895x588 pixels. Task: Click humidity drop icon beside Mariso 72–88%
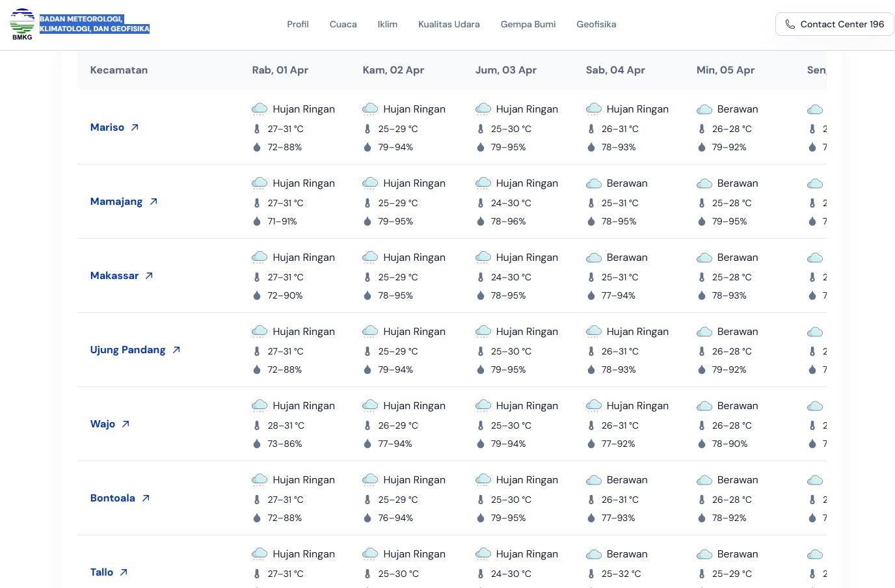(257, 147)
